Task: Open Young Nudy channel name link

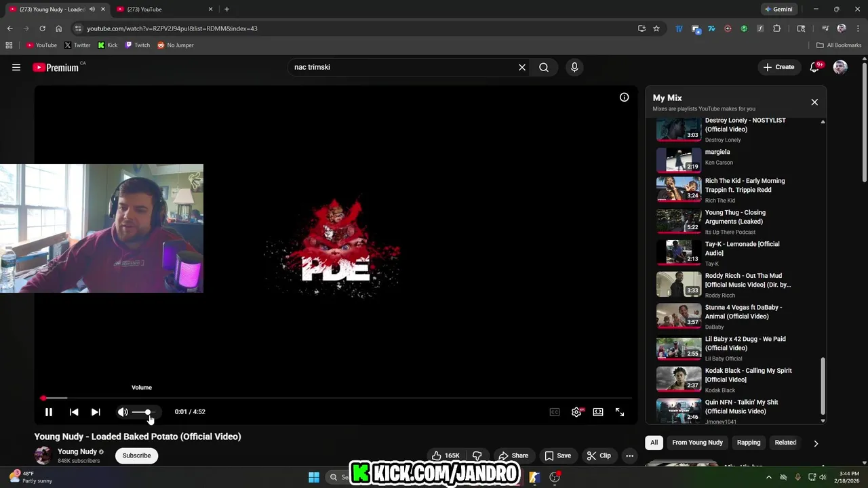Action: tap(77, 451)
